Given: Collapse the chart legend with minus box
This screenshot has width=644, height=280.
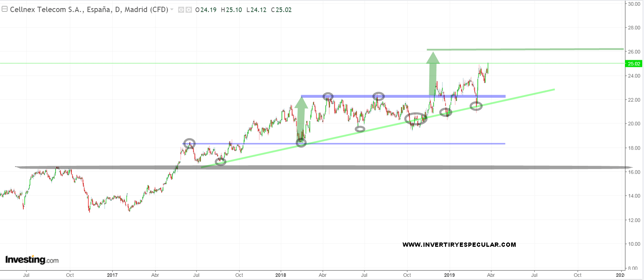Looking at the screenshot, I should click(x=5, y=9).
